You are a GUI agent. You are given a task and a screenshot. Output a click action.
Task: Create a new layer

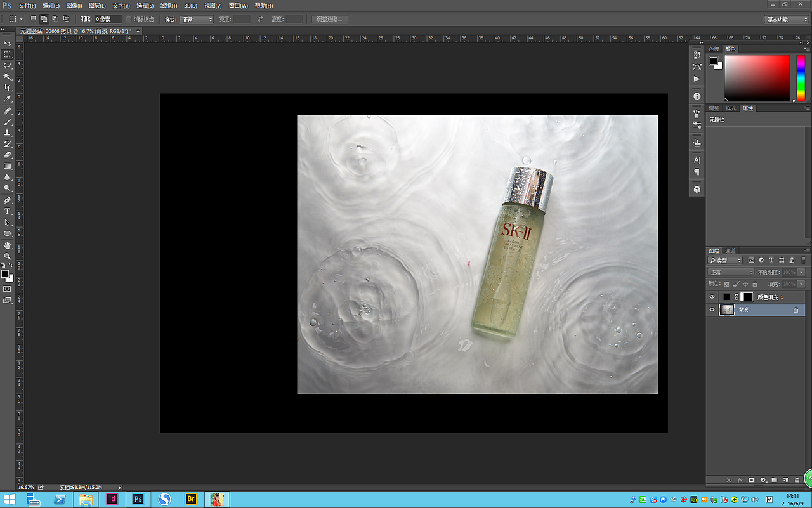click(785, 480)
